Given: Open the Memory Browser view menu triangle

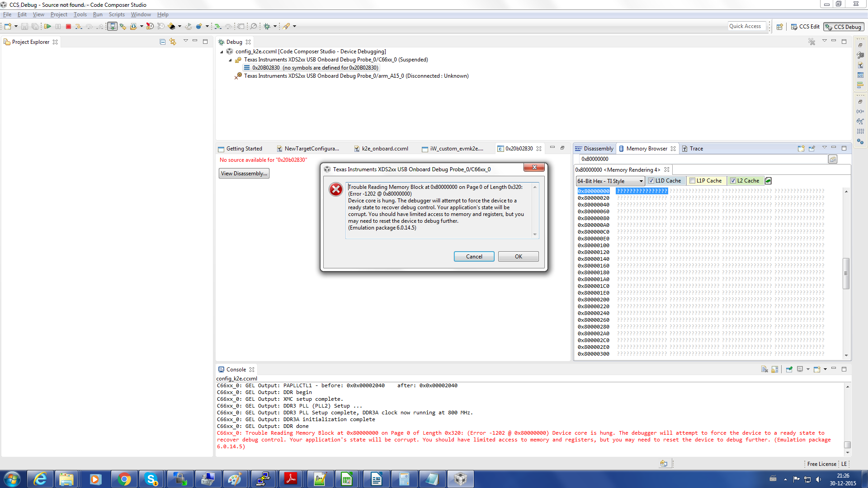Looking at the screenshot, I should 824,148.
